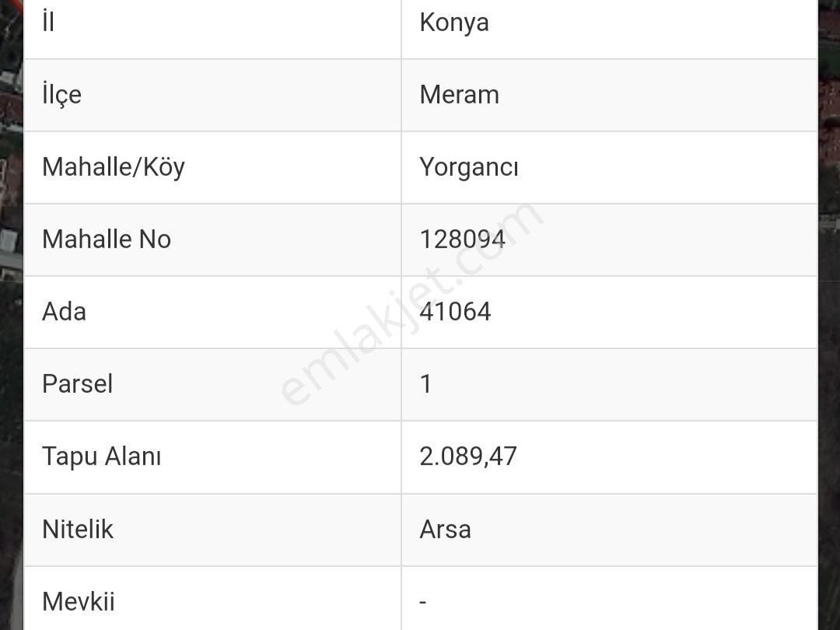Click the İlçe label cell
840x630 pixels.
(x=62, y=95)
